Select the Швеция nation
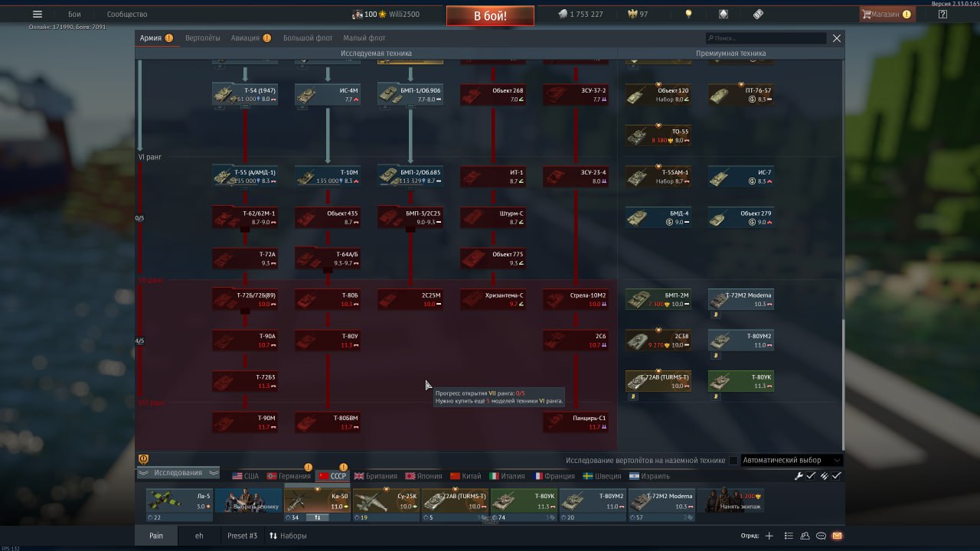The height and width of the screenshot is (551, 980). 603,476
